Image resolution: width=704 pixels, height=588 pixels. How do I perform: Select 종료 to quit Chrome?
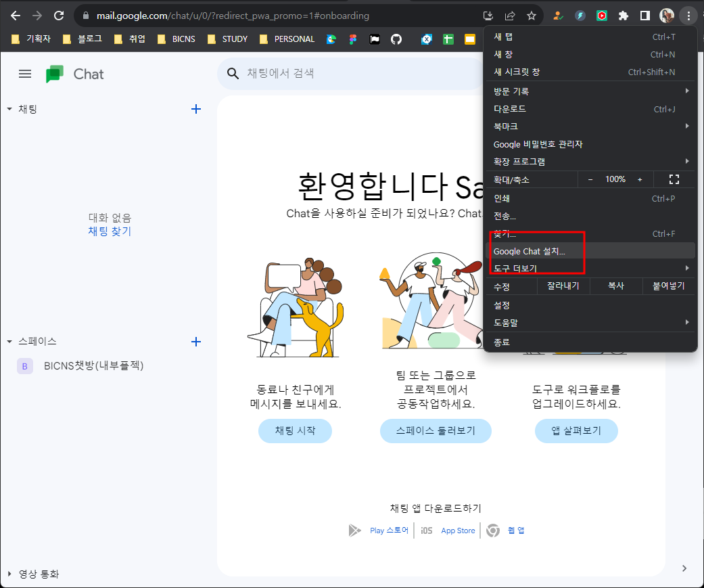pos(590,342)
